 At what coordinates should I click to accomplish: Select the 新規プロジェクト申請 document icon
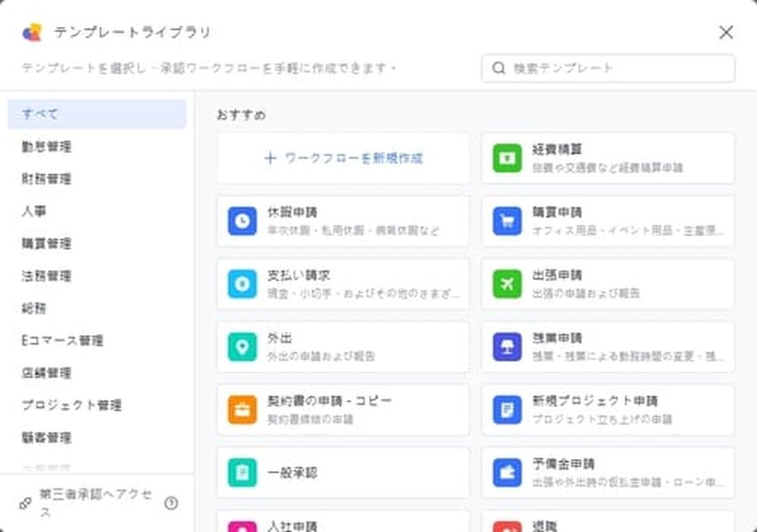[506, 409]
